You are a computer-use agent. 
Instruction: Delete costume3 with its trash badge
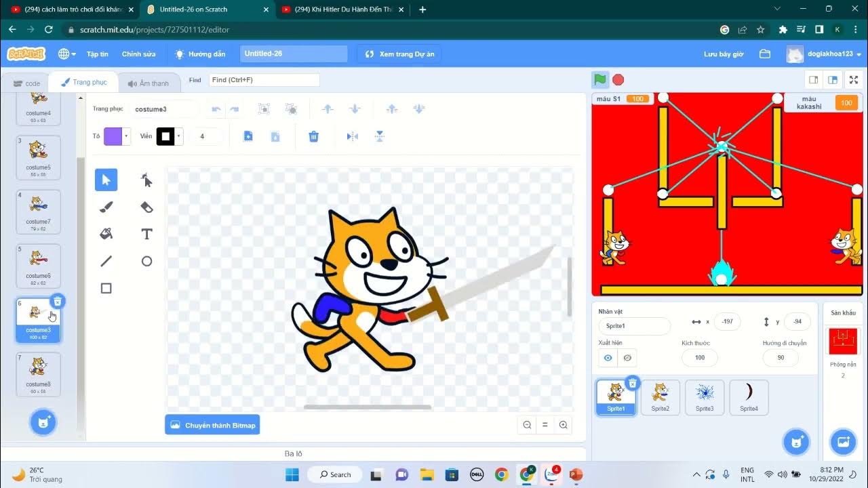click(x=58, y=301)
